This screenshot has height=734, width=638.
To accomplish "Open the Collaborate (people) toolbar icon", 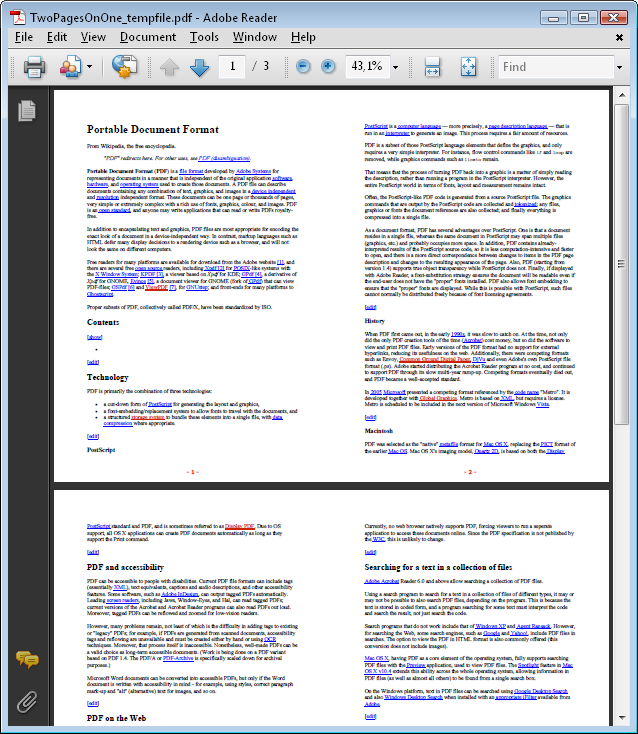I will (70, 67).
